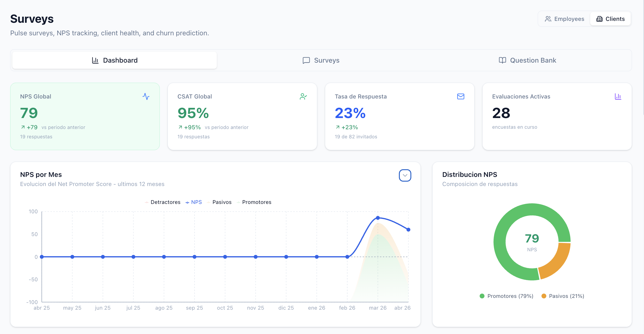Switch to the Employees view
Viewport: 644px width, 334px height.
point(564,19)
